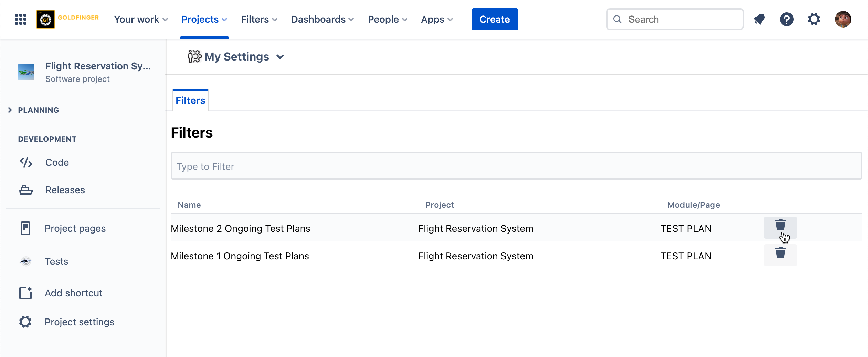This screenshot has width=868, height=357.
Task: Open the app switcher grid icon
Action: tap(21, 19)
